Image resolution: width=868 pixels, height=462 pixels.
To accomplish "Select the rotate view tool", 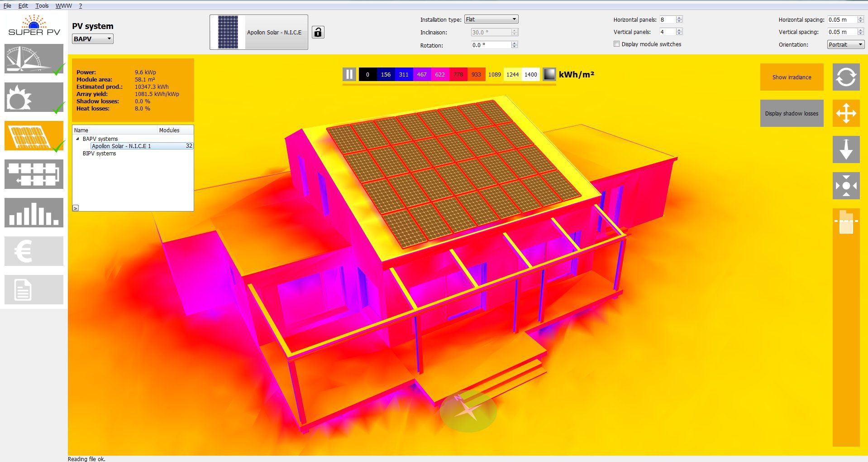I will pyautogui.click(x=846, y=77).
